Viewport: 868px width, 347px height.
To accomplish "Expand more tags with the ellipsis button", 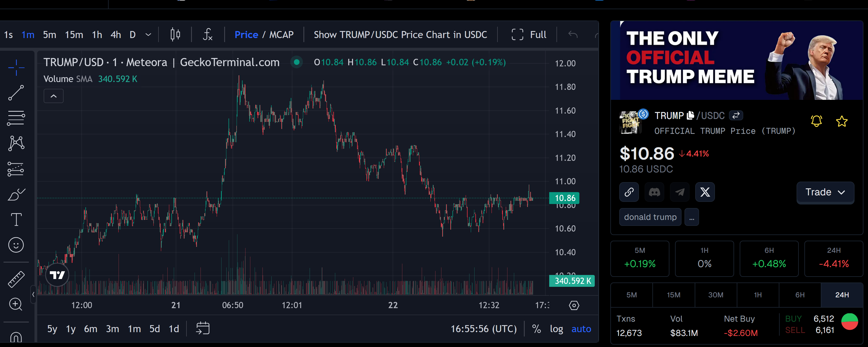I will 692,217.
